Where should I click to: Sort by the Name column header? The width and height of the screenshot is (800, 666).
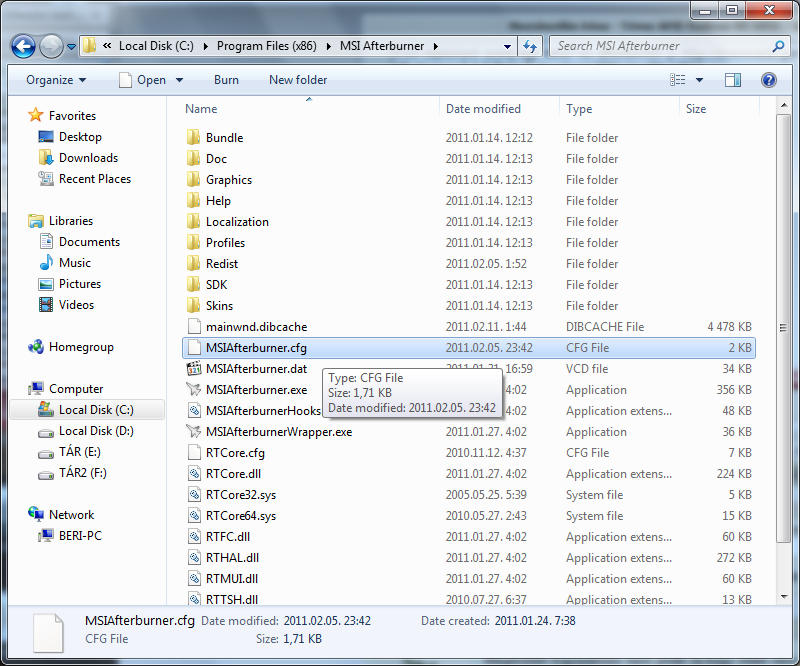[201, 109]
